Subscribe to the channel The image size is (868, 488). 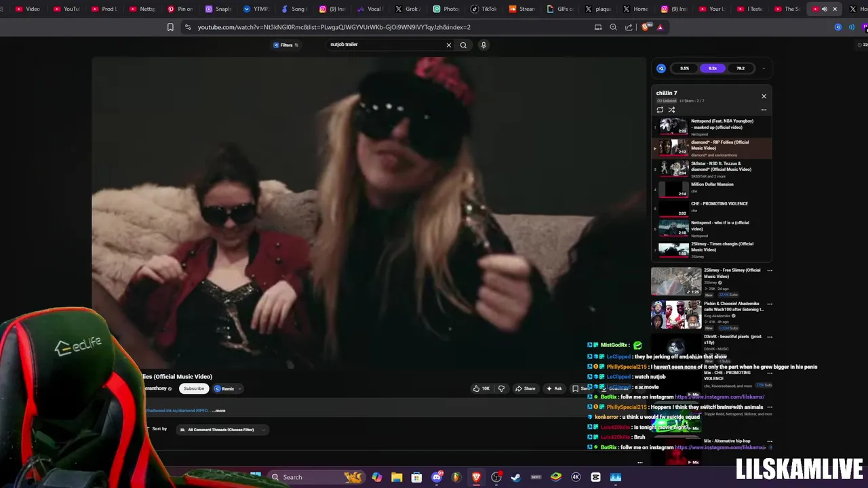click(x=193, y=388)
